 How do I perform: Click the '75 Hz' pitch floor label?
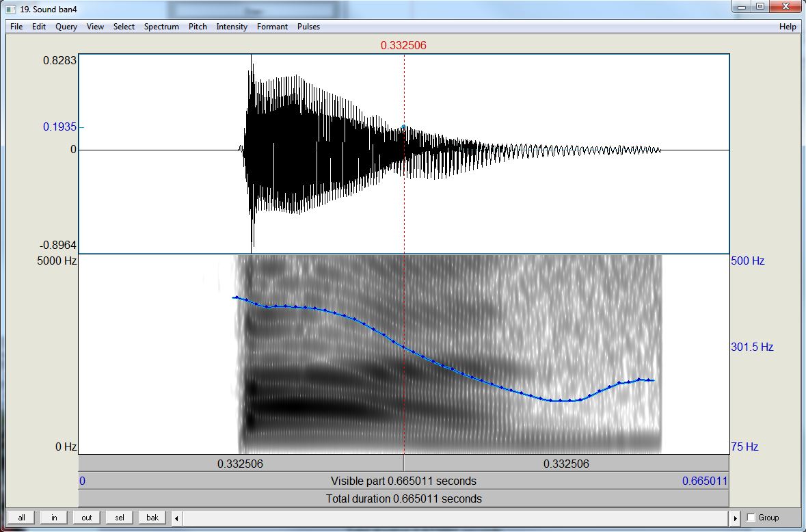coord(744,447)
